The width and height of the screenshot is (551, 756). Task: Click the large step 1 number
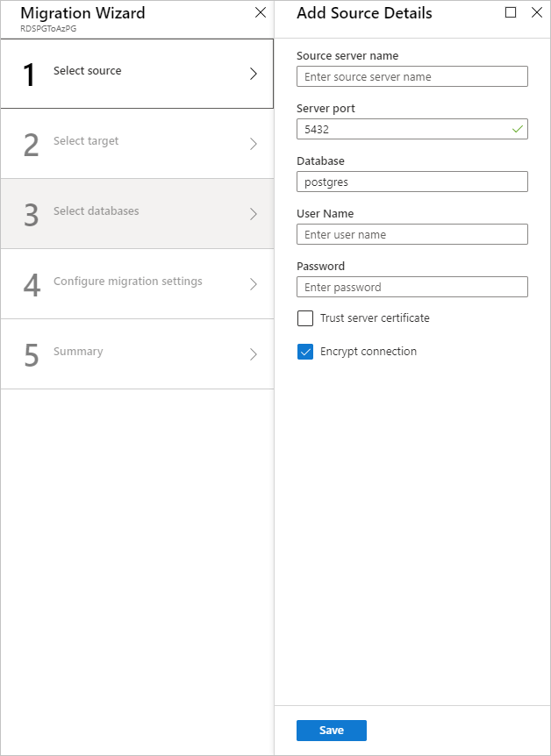click(30, 75)
